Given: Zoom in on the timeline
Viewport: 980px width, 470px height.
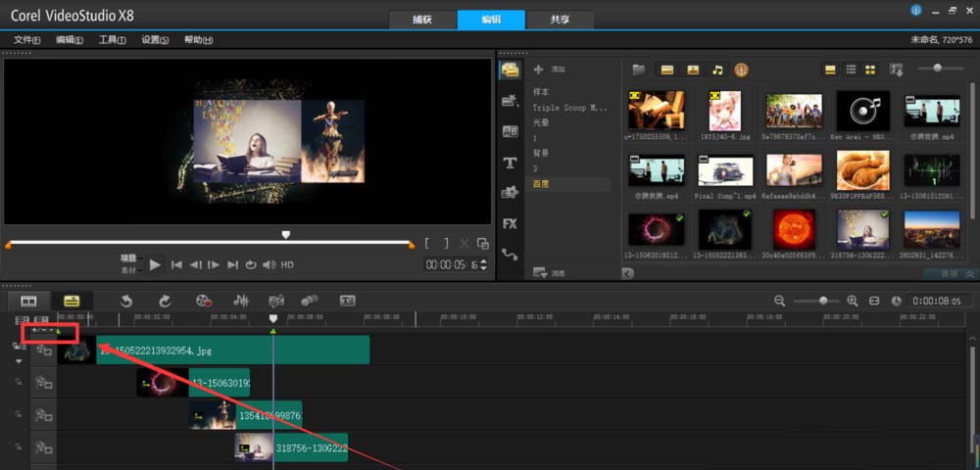Looking at the screenshot, I should point(853,301).
